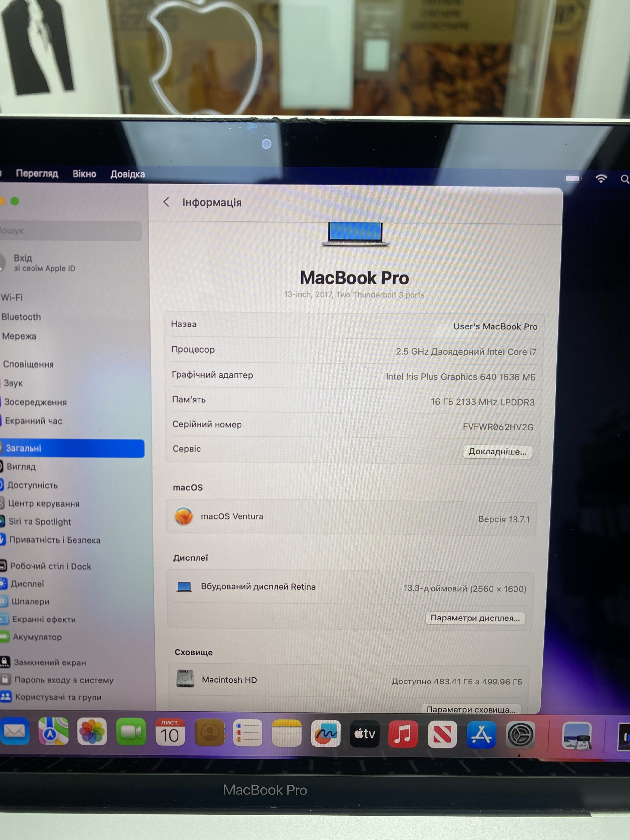Select Wi-Fi in the sidebar
The image size is (630, 840).
12,297
